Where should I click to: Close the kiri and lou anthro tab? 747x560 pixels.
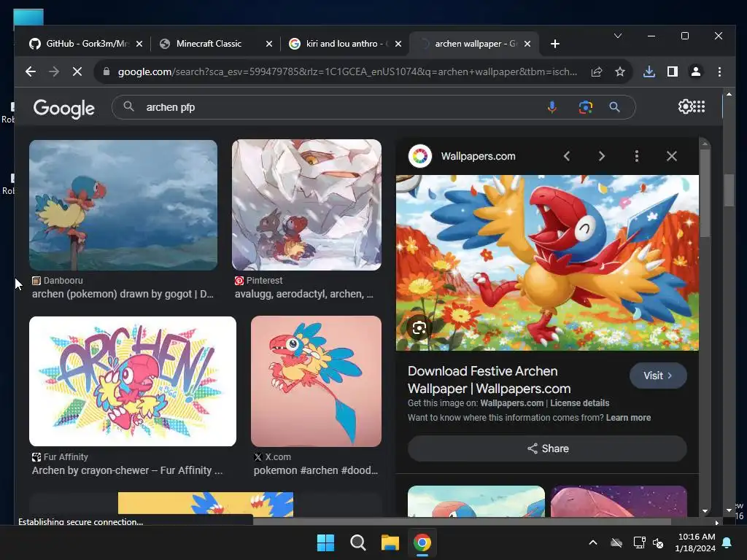pos(398,44)
